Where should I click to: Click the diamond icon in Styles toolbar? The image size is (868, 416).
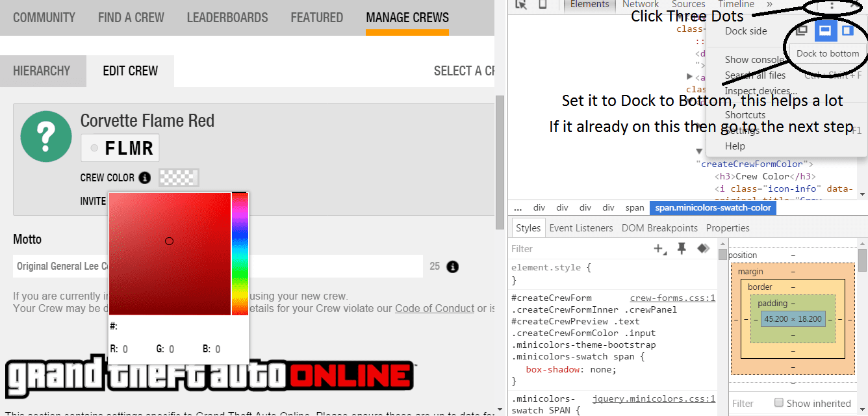(x=702, y=248)
